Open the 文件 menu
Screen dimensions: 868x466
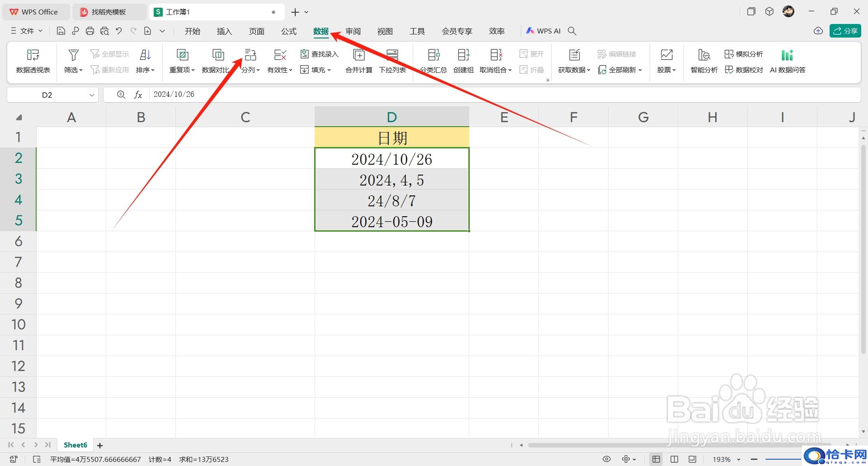pyautogui.click(x=27, y=31)
